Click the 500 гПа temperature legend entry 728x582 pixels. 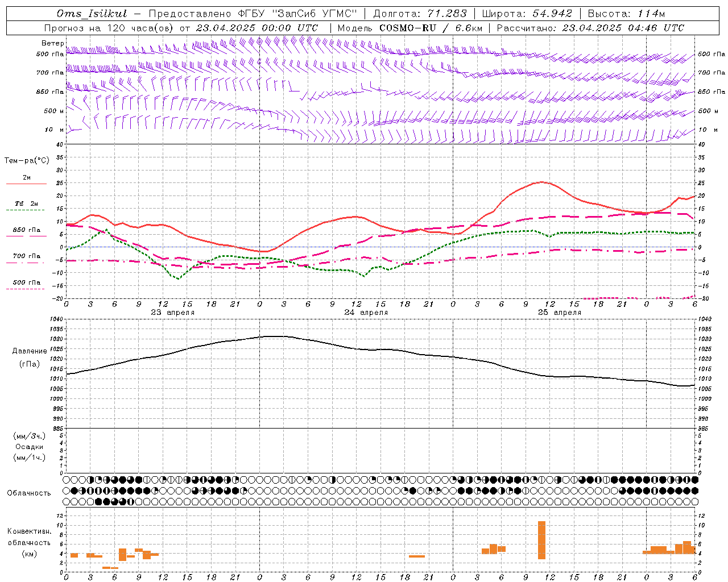[x=27, y=282]
